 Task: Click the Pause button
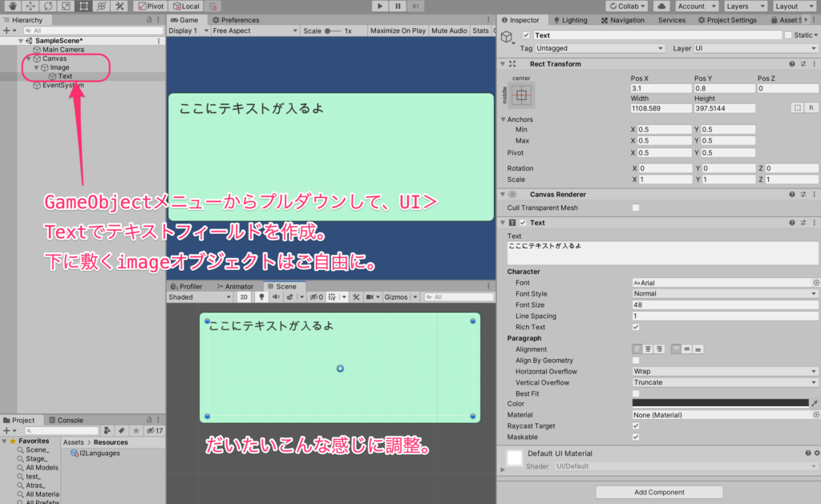click(398, 6)
